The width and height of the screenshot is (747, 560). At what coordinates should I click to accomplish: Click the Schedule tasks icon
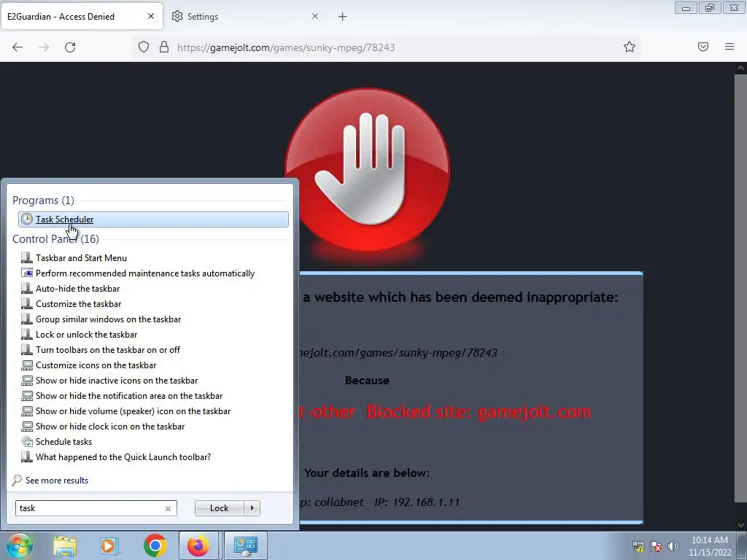point(27,441)
